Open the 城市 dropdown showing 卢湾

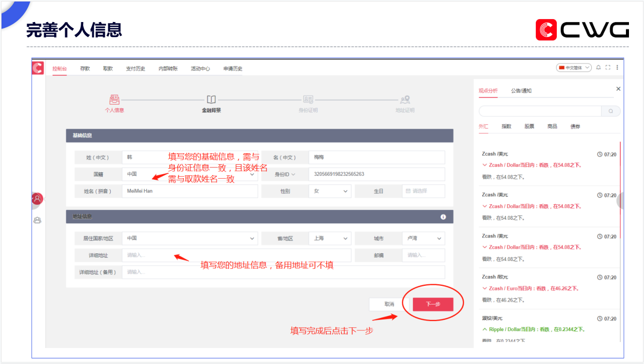[423, 238]
